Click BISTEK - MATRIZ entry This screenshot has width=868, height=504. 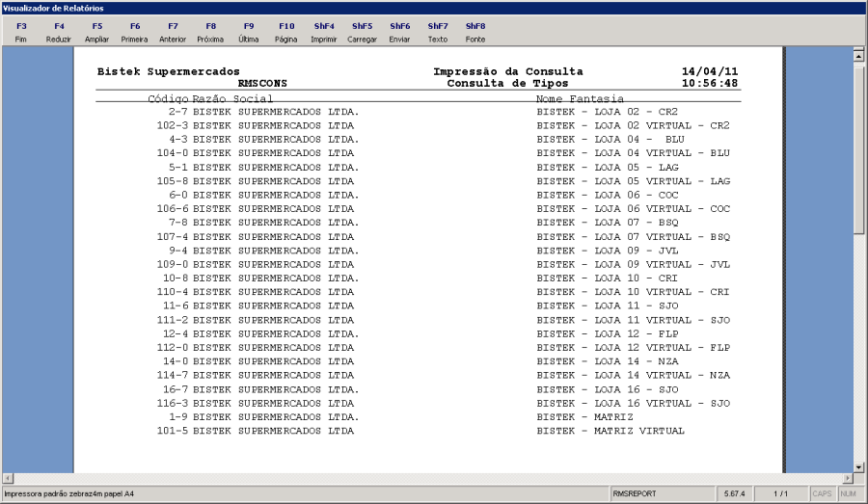pyautogui.click(x=584, y=417)
